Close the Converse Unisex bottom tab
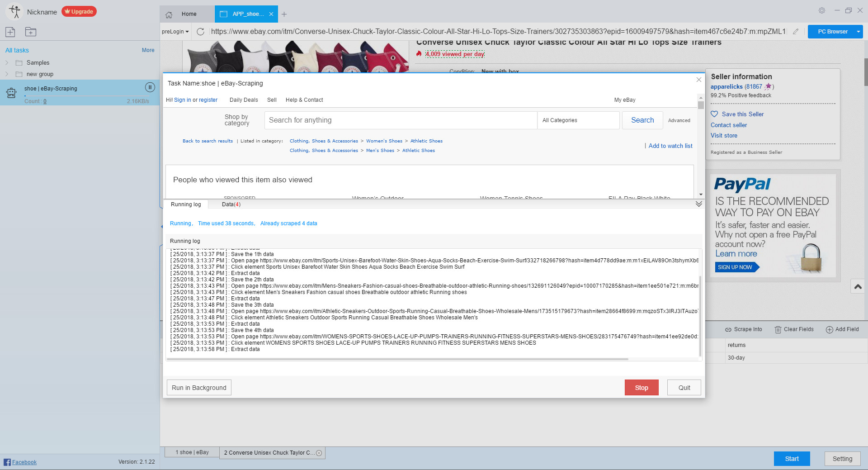The image size is (868, 470). click(319, 453)
